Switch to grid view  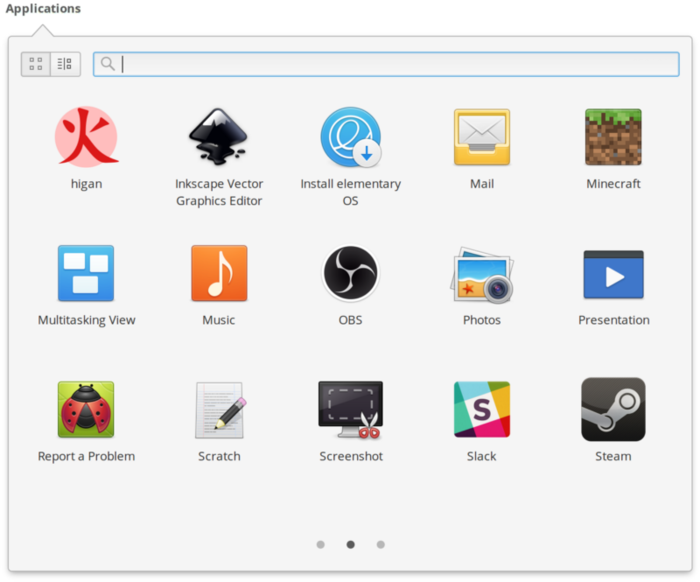pos(36,64)
